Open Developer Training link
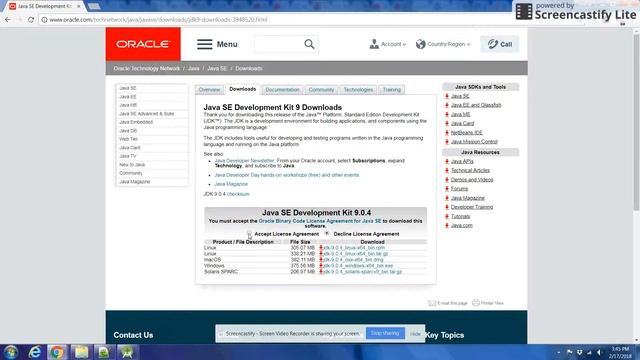 (x=472, y=207)
